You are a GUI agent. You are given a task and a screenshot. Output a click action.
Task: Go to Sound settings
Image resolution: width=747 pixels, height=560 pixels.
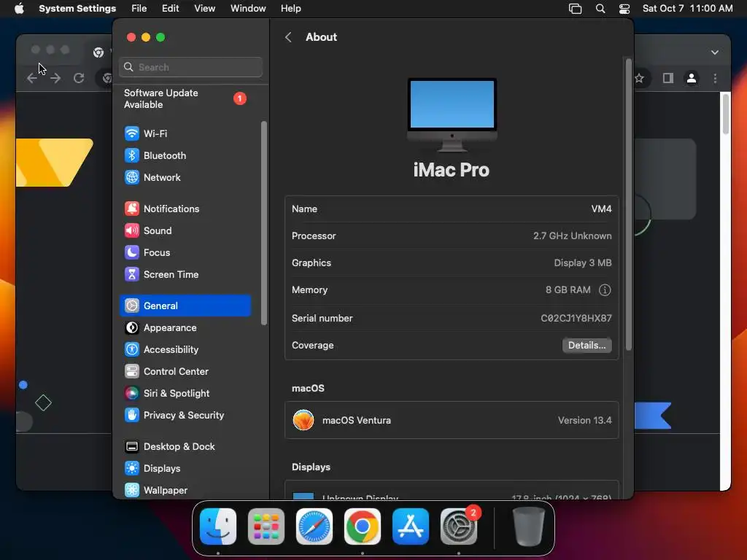185,230
